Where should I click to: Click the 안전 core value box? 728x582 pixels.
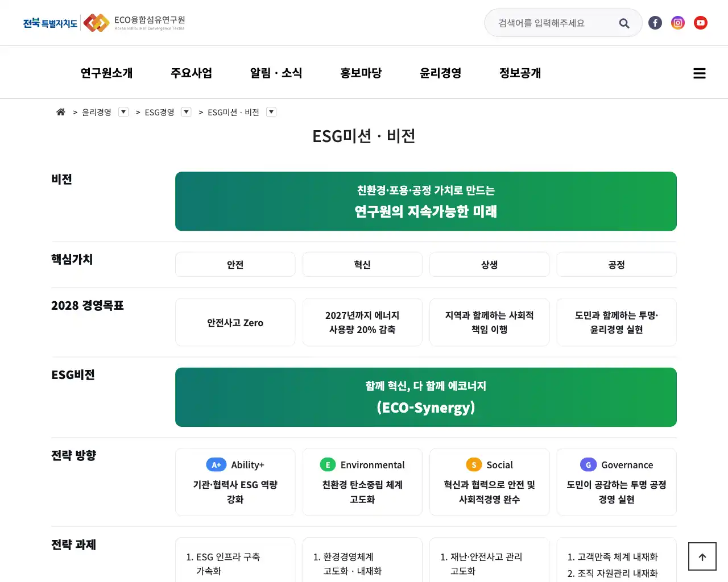pyautogui.click(x=235, y=264)
